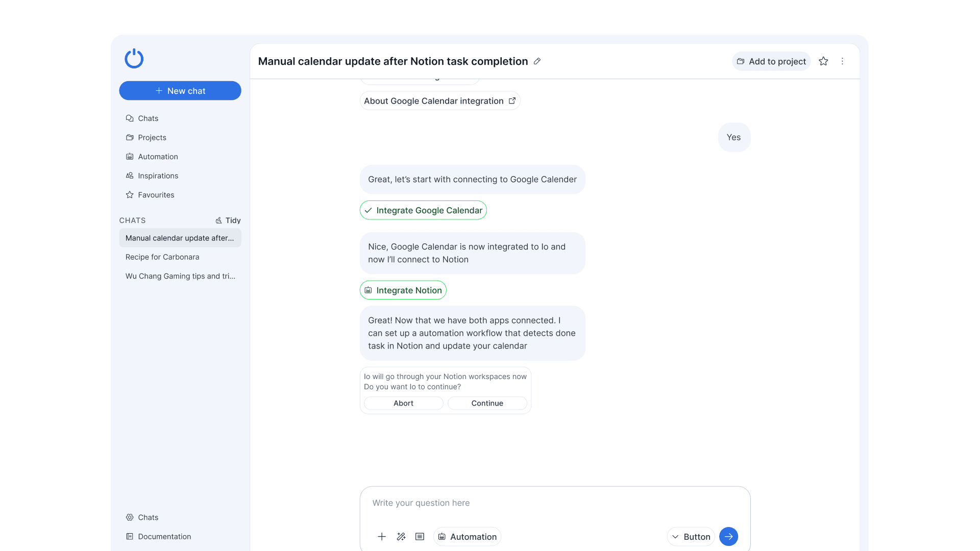The image size is (980, 551).
Task: Click the Integrate Notion chip
Action: [x=403, y=290]
